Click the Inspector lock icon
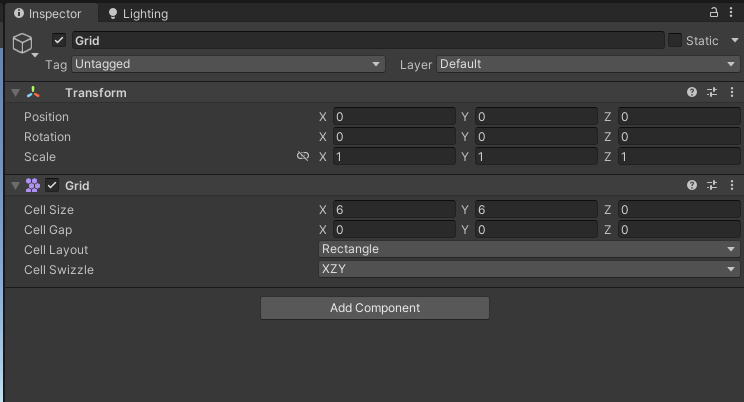The image size is (744, 402). pos(714,13)
